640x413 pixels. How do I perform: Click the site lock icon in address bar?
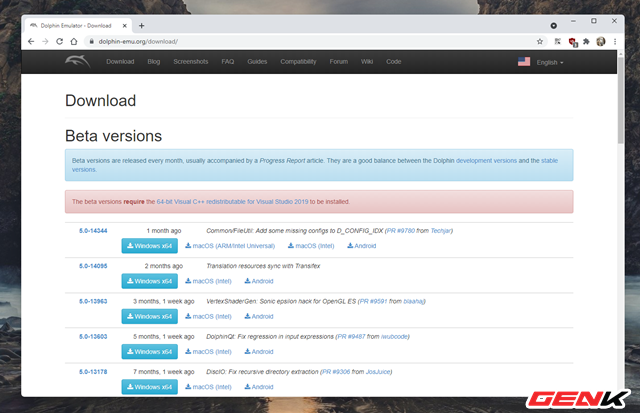pos(91,41)
